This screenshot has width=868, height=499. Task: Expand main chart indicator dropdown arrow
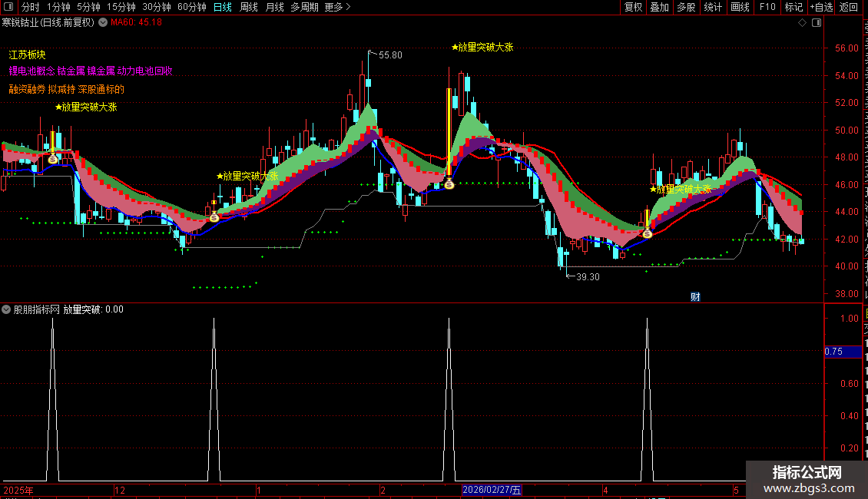pos(103,23)
